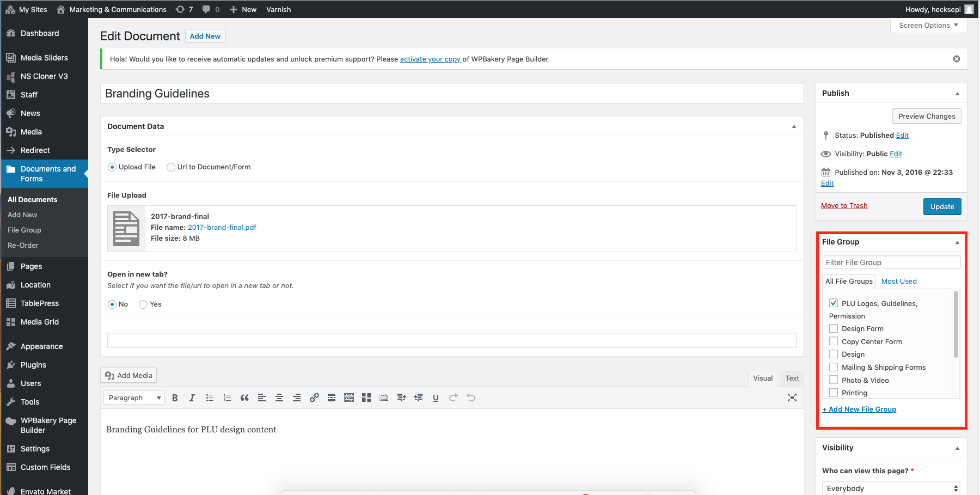Toggle italic formatting in the editor toolbar
Viewport: 980px width, 495px height.
click(192, 398)
